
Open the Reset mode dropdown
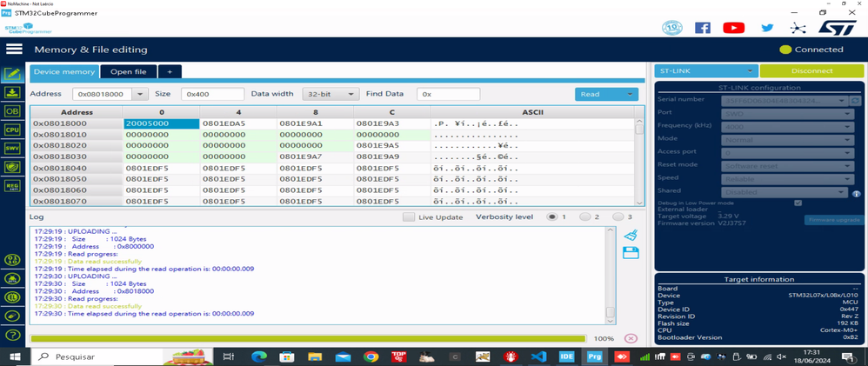[787, 165]
